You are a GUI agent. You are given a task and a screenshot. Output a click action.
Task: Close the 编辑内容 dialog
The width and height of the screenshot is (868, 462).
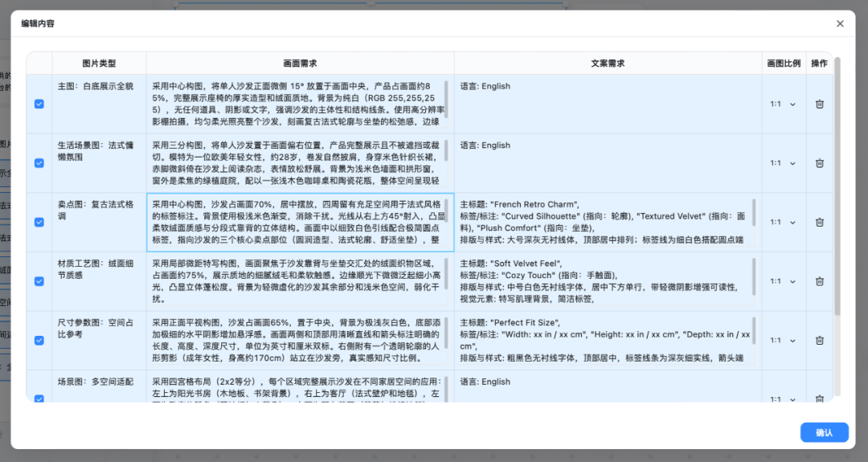click(840, 24)
